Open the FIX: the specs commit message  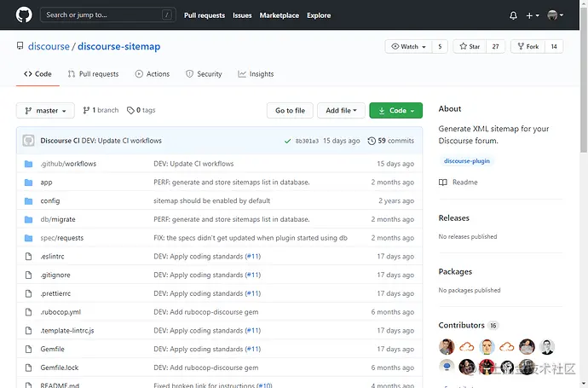(251, 238)
